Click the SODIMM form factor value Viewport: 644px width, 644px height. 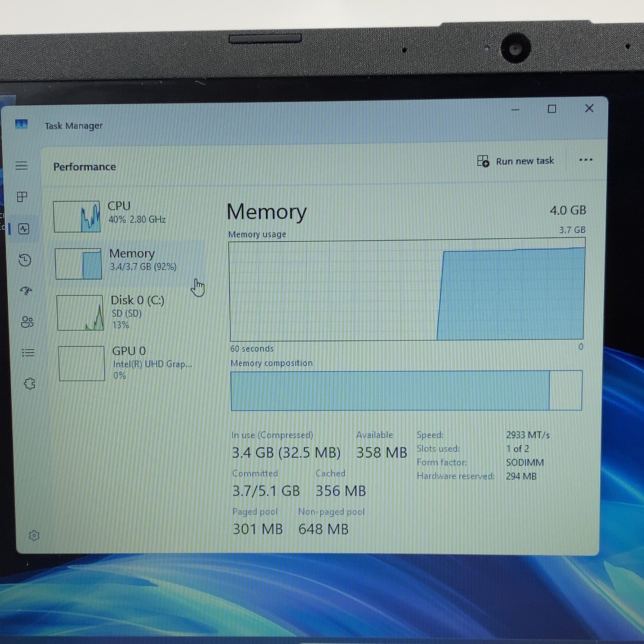(525, 462)
